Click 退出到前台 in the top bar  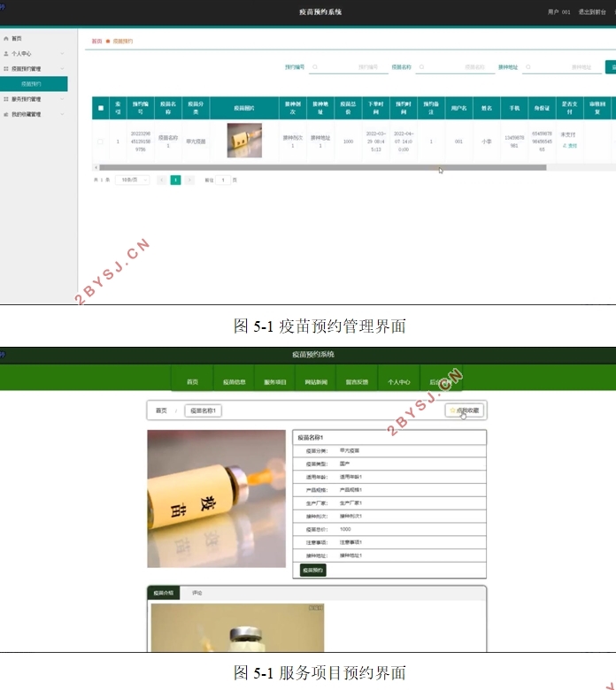click(x=592, y=12)
